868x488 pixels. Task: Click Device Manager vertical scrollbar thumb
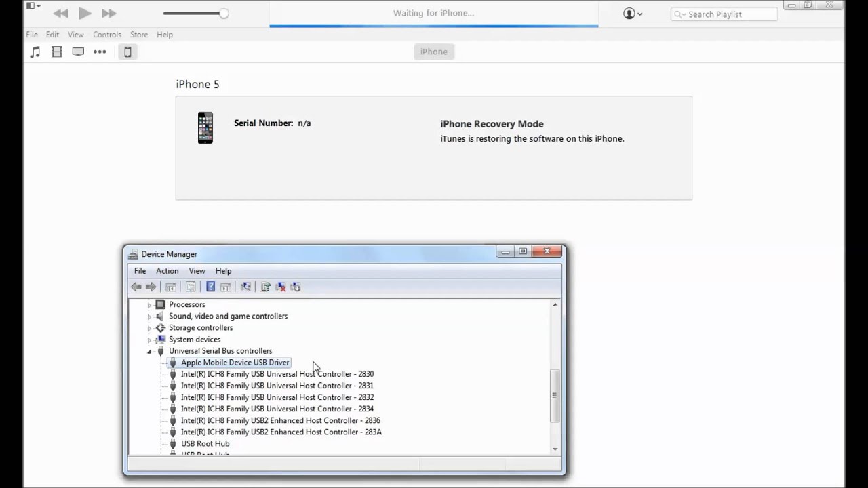[x=555, y=396]
